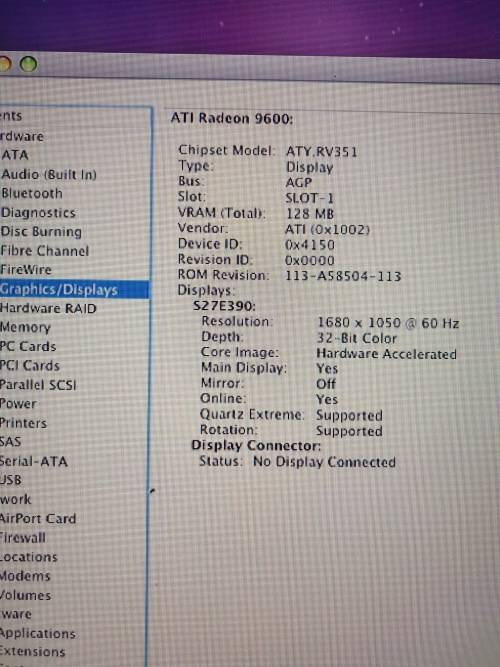The image size is (500, 667).
Task: Open Volumes section
Action: pos(26,596)
